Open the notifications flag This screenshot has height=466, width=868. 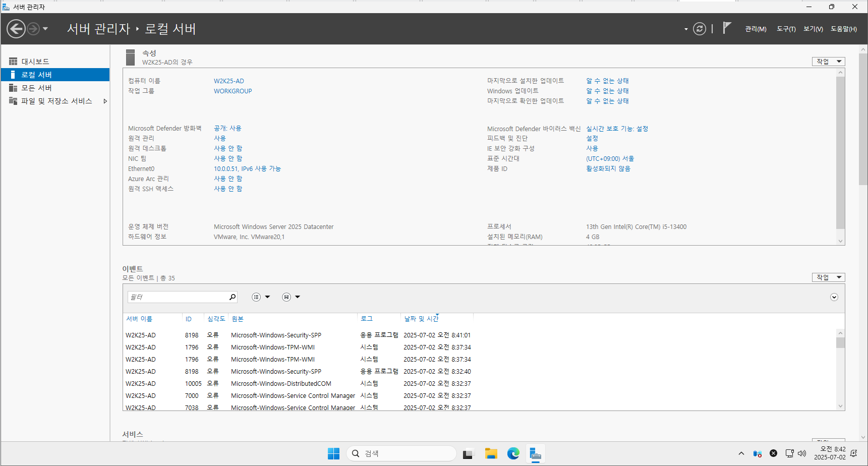click(727, 28)
